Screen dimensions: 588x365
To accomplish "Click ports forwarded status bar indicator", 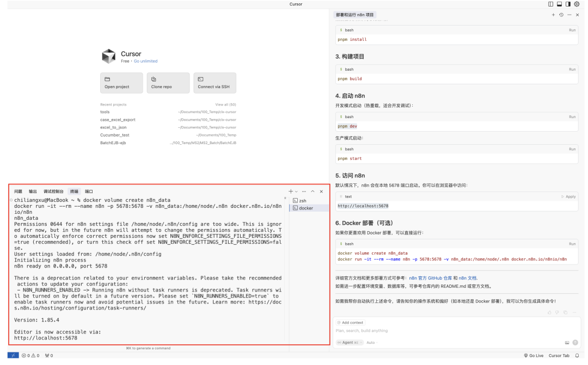I will coord(49,356).
